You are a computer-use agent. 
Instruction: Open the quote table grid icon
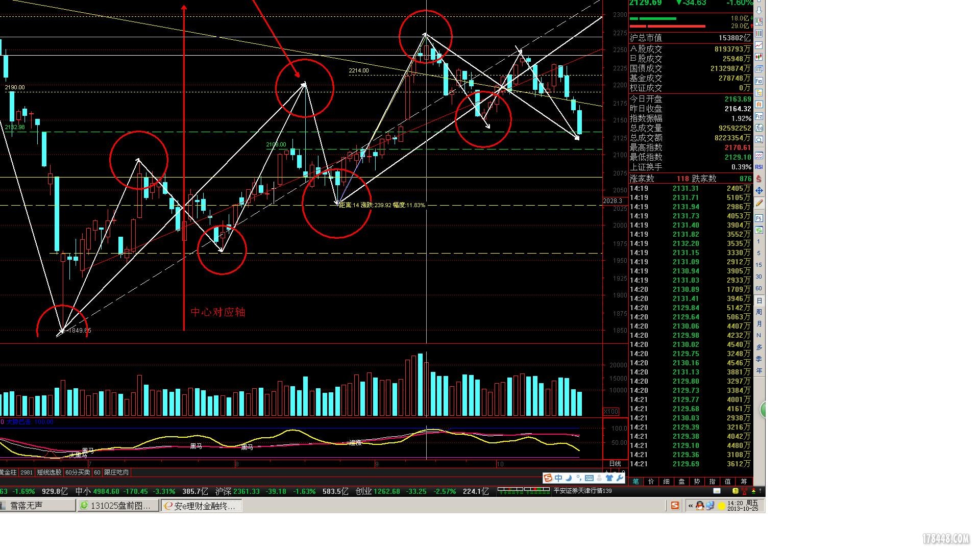tap(759, 34)
